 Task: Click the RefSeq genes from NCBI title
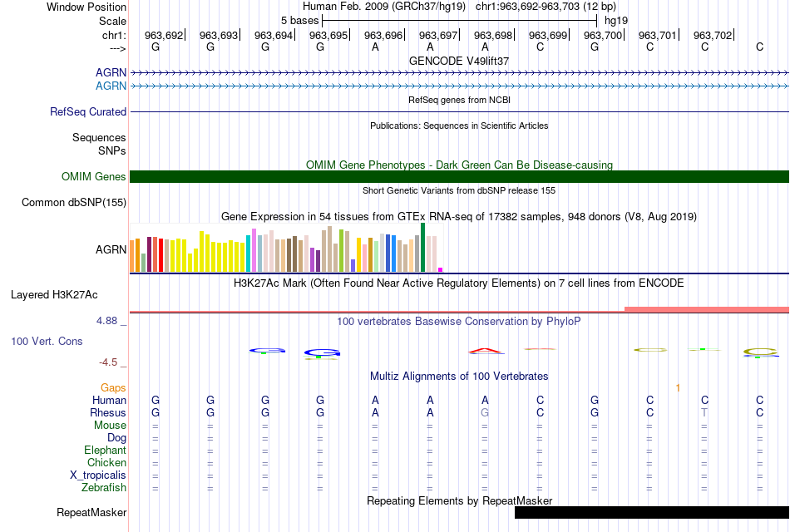coord(460,100)
